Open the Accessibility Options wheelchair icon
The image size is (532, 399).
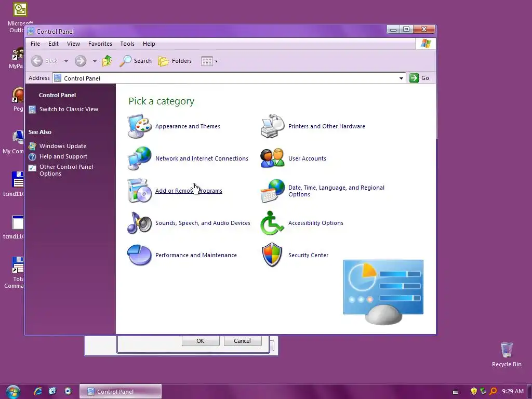coord(272,223)
